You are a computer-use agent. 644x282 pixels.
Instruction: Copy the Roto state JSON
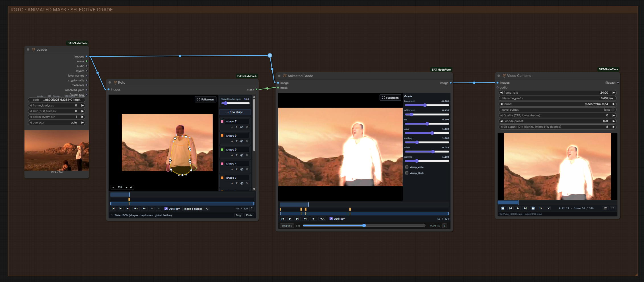pyautogui.click(x=238, y=215)
